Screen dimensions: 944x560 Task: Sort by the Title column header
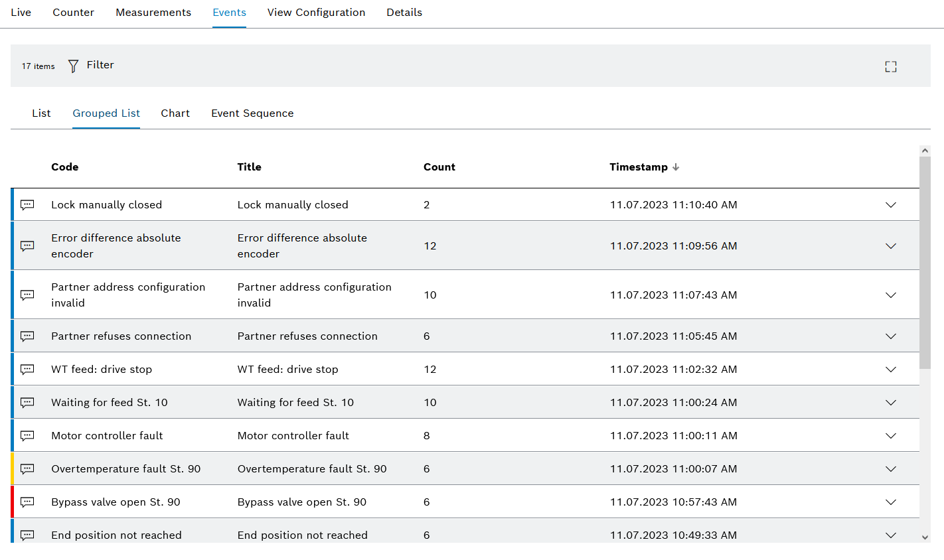click(x=250, y=167)
